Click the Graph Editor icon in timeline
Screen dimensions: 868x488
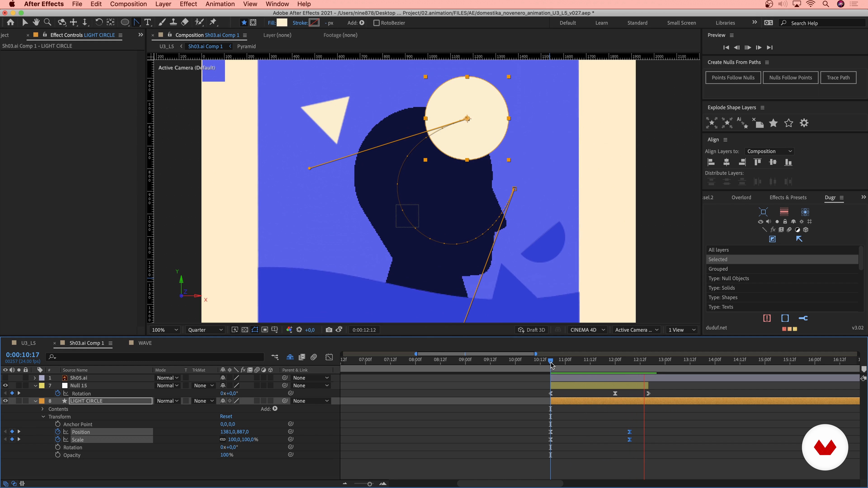[329, 357]
